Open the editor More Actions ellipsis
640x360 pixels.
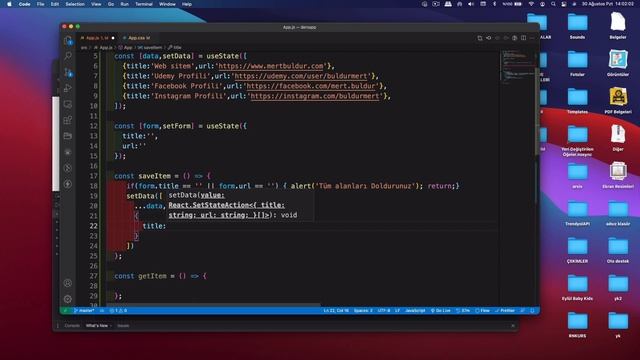coord(532,38)
